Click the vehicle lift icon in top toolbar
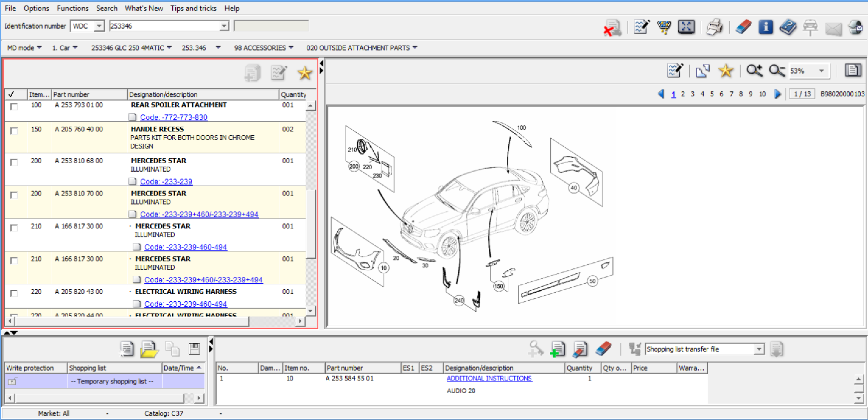Screen dimensions: 868x420 coord(810,28)
